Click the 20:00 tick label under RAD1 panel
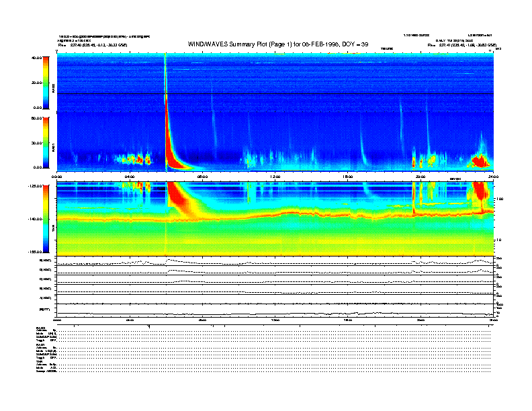Screen dimensions: 532x411 (420, 177)
